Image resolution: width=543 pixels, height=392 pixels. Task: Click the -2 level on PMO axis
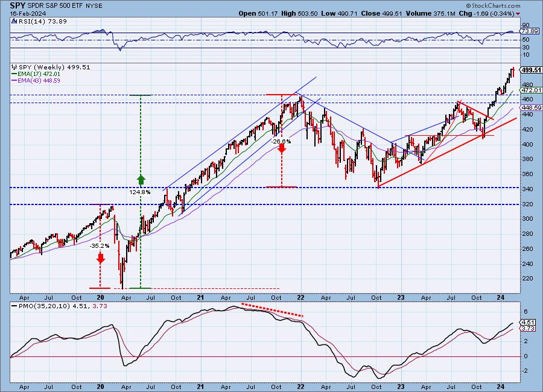coord(525,370)
